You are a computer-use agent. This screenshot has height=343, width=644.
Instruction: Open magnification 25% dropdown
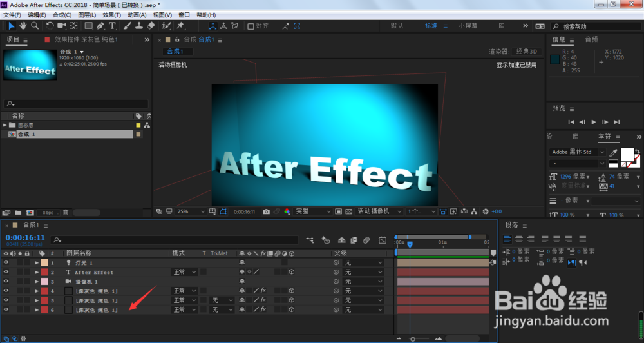point(191,211)
